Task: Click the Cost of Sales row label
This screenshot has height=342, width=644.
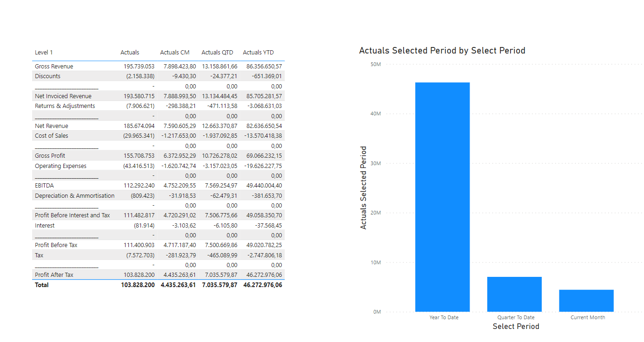Action: tap(51, 136)
